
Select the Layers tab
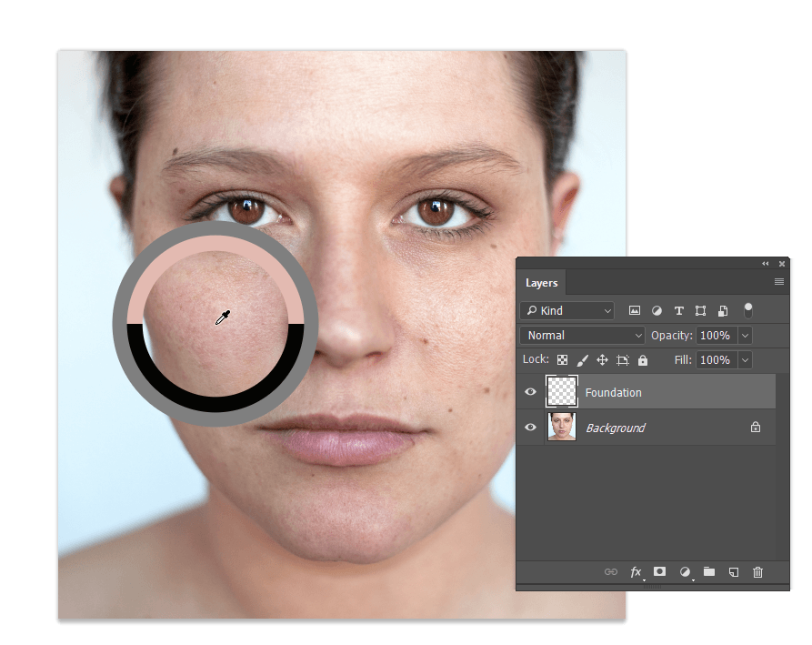(542, 283)
